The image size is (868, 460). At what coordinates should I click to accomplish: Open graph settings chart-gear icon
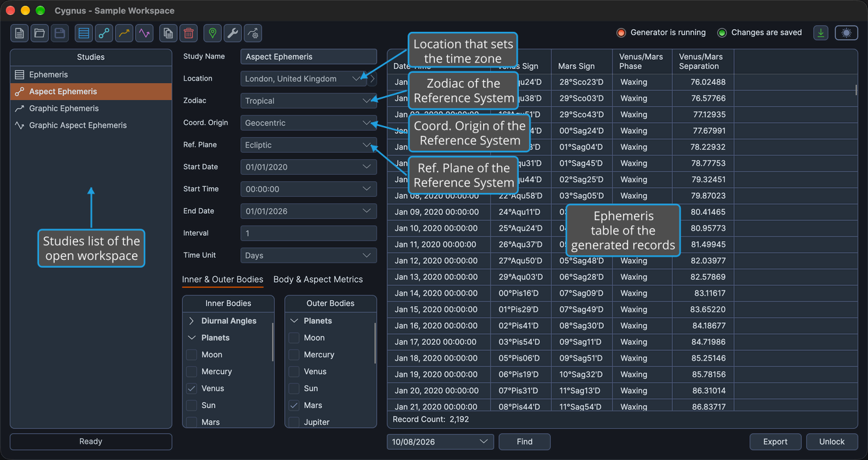tap(253, 33)
